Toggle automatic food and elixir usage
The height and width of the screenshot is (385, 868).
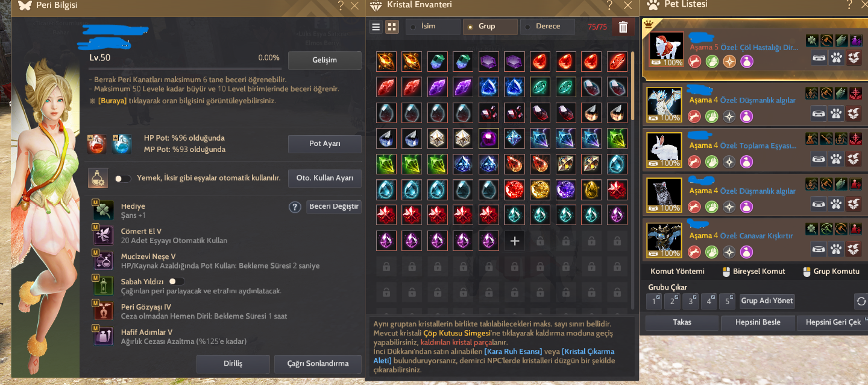pyautogui.click(x=123, y=179)
